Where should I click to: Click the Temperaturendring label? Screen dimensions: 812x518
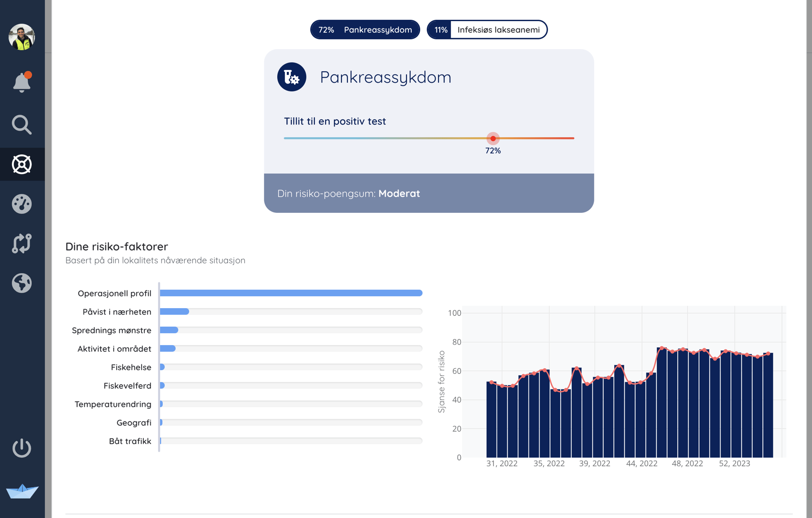pos(113,404)
